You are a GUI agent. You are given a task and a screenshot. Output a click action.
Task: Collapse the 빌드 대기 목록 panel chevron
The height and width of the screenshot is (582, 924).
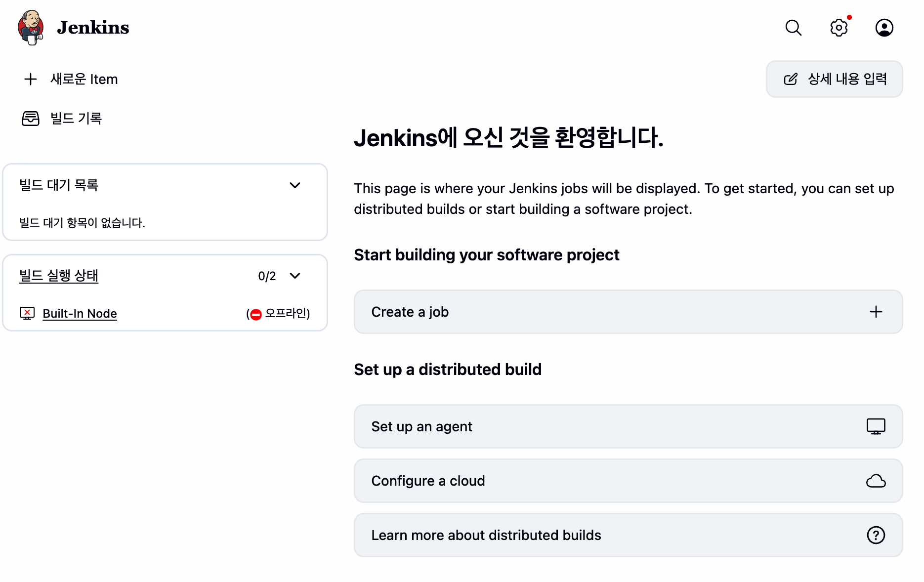point(295,185)
